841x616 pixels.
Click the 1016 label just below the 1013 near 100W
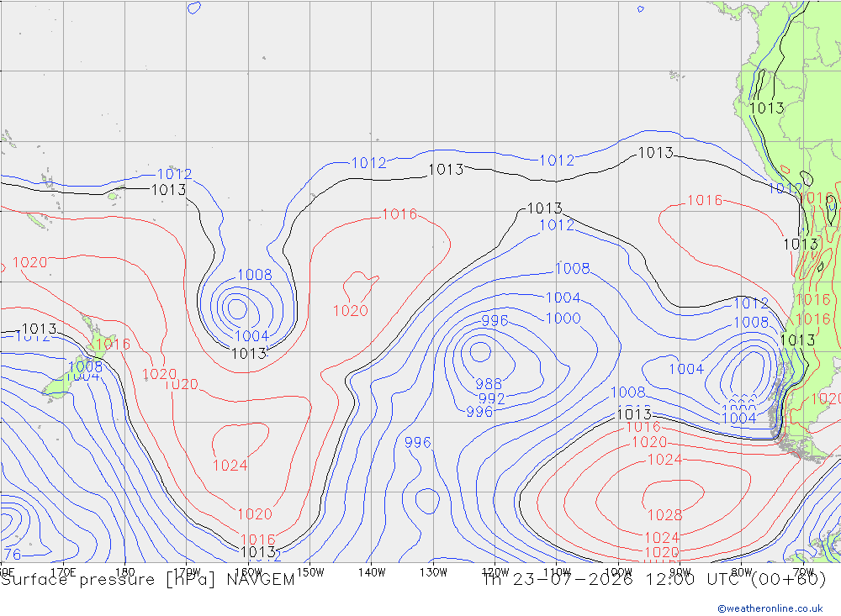pos(643,427)
